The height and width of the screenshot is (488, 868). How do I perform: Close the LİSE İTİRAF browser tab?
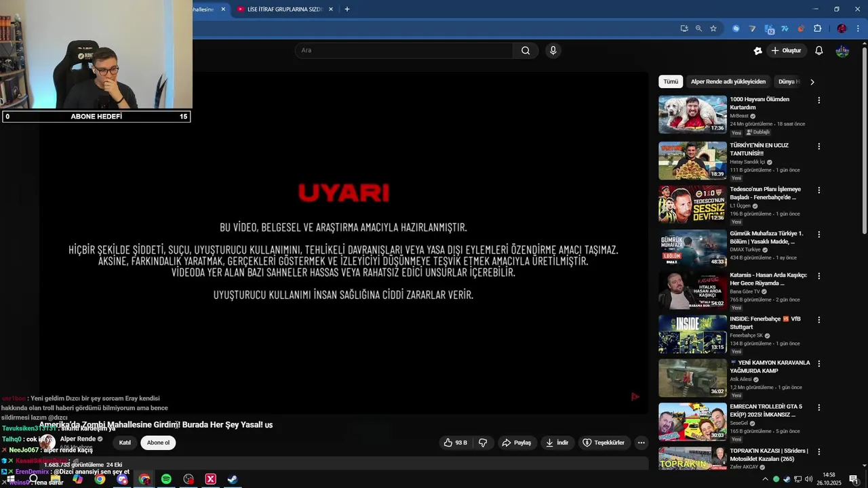coord(331,9)
